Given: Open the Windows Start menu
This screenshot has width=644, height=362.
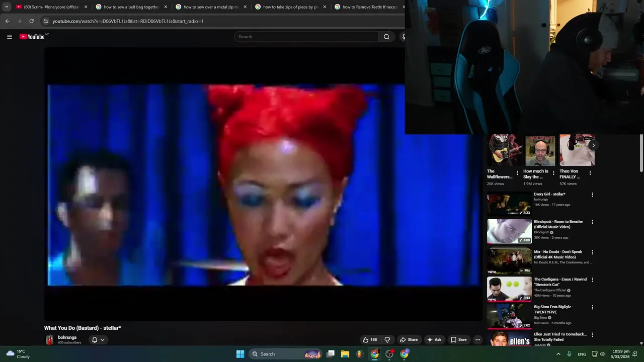Looking at the screenshot, I should click(240, 354).
